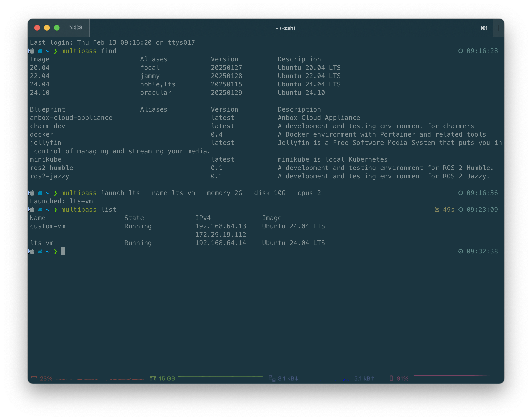This screenshot has width=532, height=420.
Task: Click the ⌘1 tab shortcut label
Action: 484,28
